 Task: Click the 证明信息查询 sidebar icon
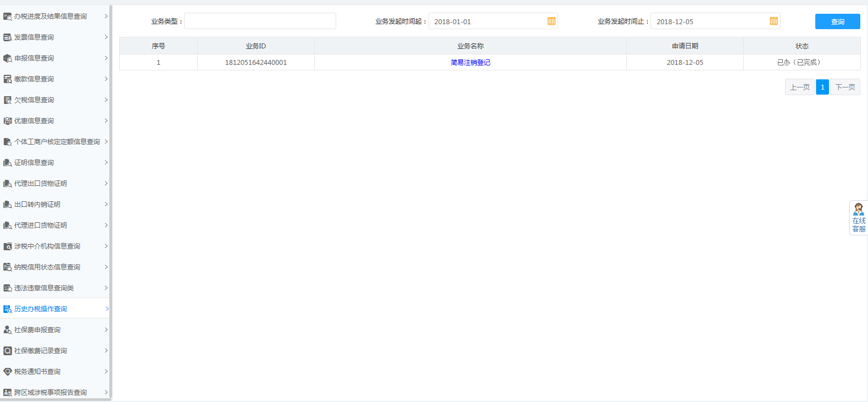point(8,163)
